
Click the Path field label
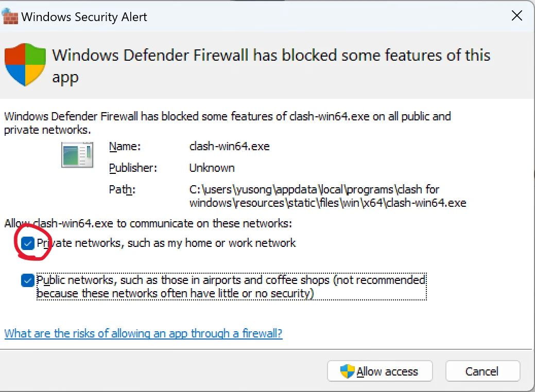(x=122, y=189)
